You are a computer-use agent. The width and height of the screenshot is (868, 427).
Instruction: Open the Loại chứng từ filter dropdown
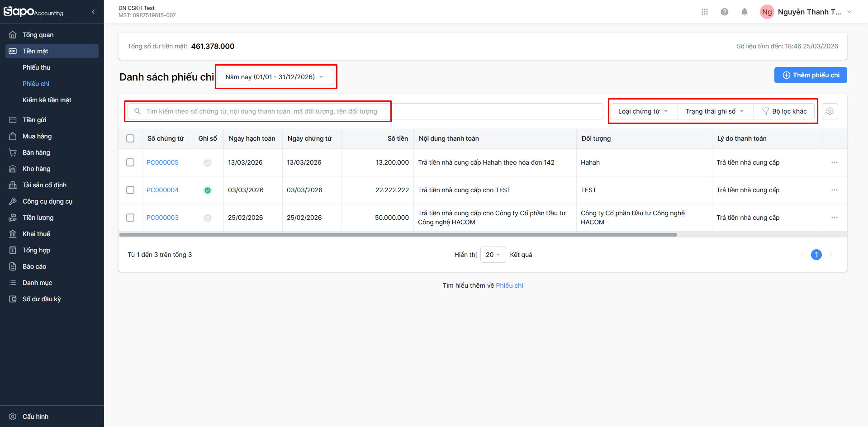coord(643,111)
